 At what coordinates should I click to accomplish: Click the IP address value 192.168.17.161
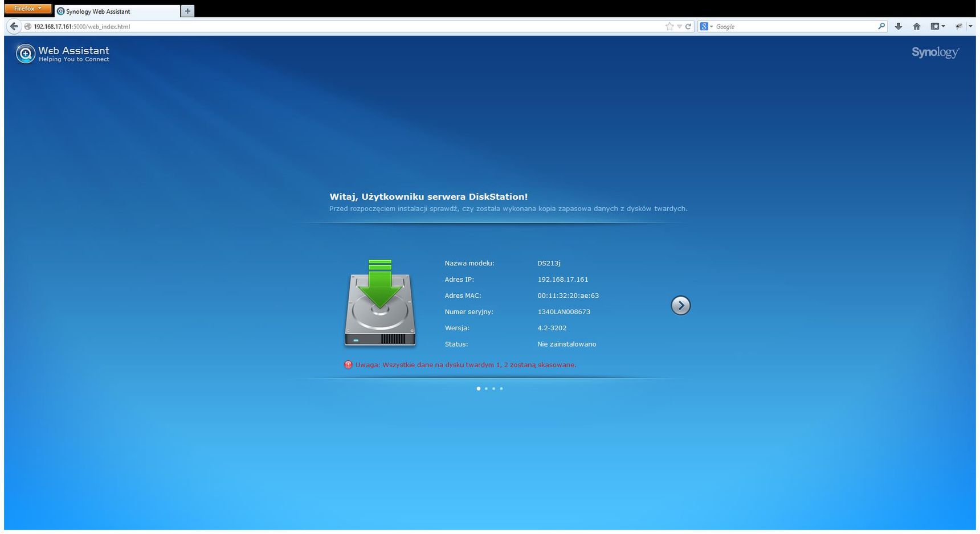(x=562, y=279)
